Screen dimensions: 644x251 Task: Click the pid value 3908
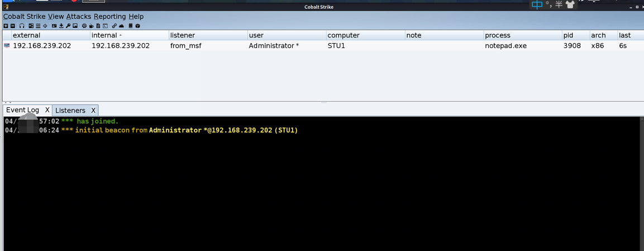(572, 46)
